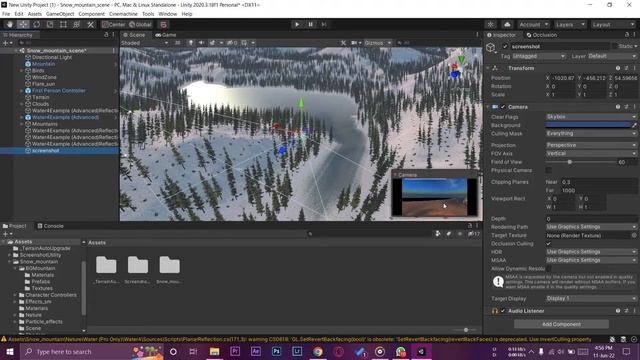The height and width of the screenshot is (360, 640).
Task: Open the GameObject menu
Action: coord(60,14)
